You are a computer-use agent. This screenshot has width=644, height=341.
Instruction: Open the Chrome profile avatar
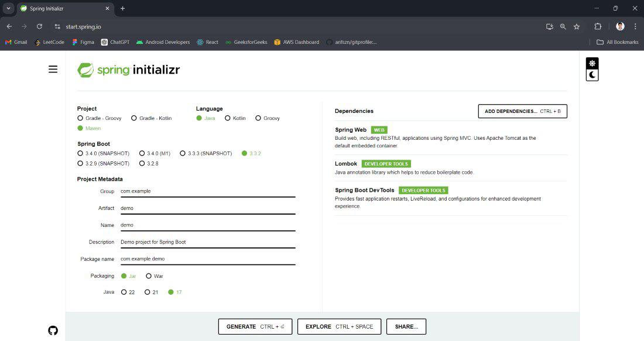pos(620,27)
